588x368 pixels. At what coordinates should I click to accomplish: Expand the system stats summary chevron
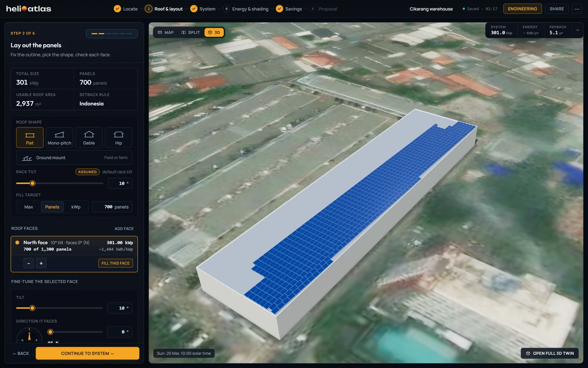coord(577,30)
